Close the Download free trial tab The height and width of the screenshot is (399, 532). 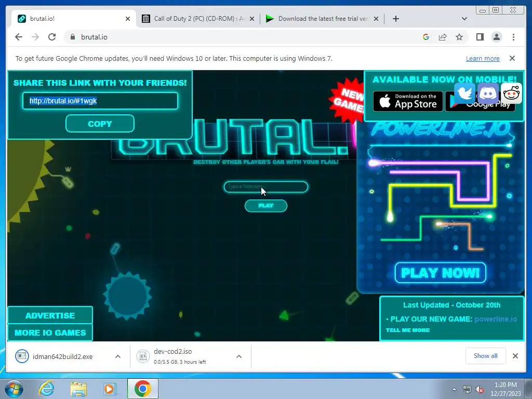coord(376,19)
